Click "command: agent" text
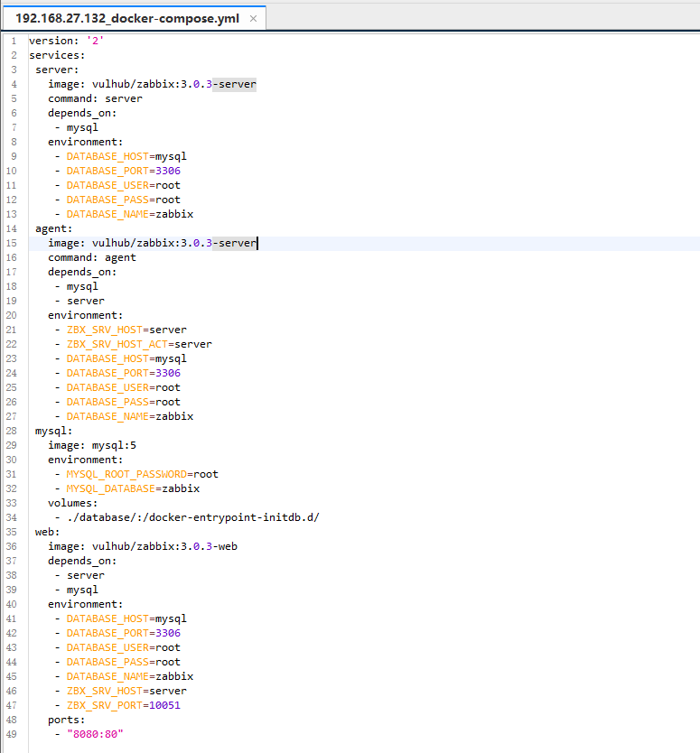Image resolution: width=700 pixels, height=753 pixels. [92, 257]
